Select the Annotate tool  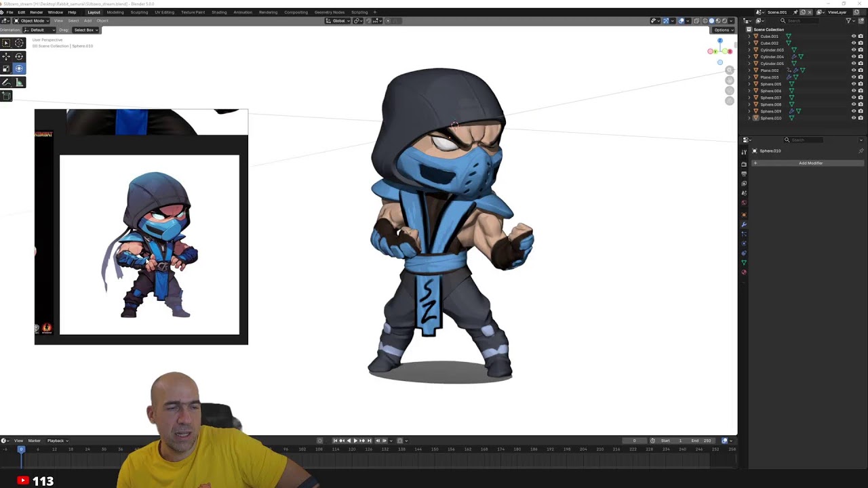pos(6,82)
